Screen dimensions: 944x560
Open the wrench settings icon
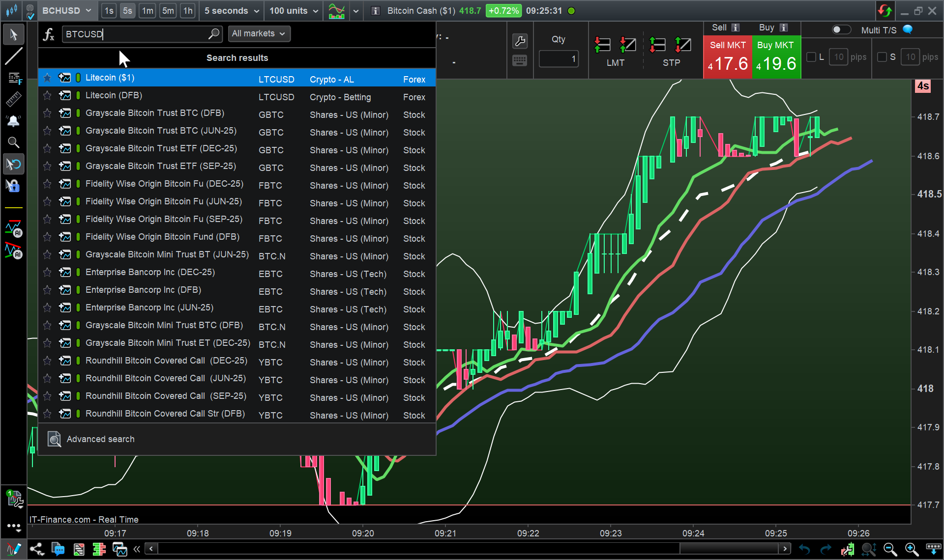point(520,41)
